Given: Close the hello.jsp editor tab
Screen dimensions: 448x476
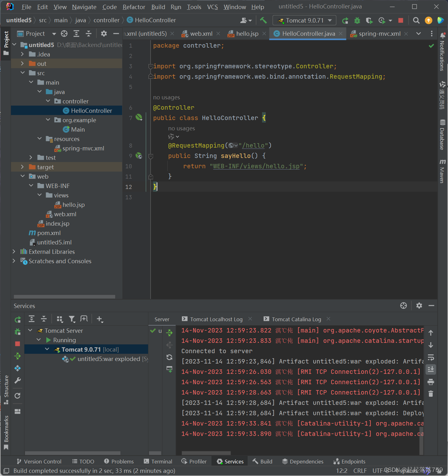Looking at the screenshot, I should (x=264, y=34).
